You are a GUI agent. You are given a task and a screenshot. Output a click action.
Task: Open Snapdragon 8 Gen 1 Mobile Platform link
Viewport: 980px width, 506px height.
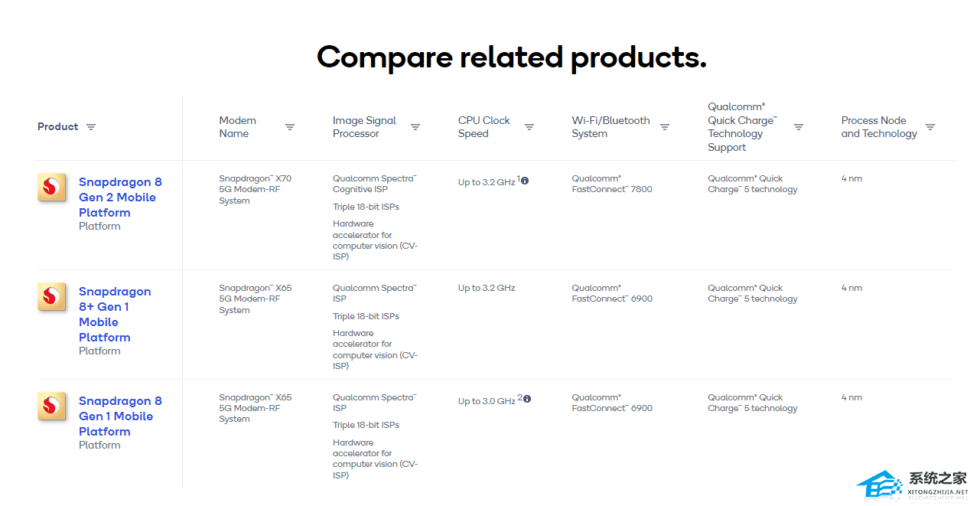pyautogui.click(x=120, y=416)
